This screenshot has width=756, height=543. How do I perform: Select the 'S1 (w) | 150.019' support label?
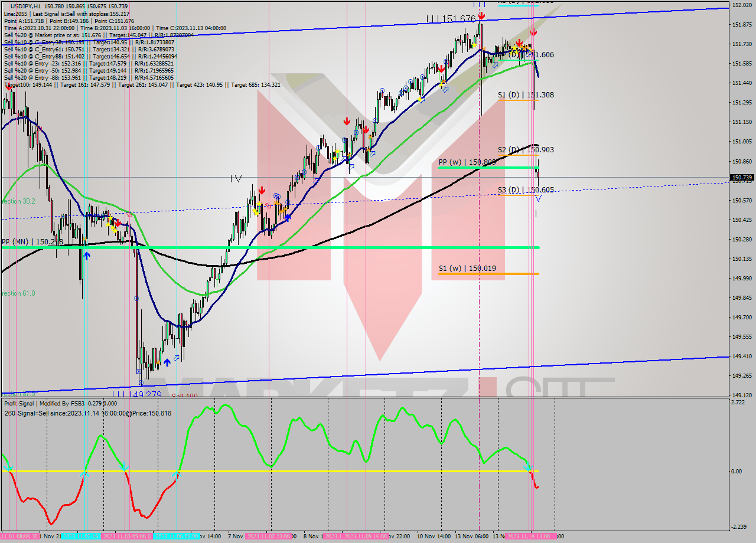467,269
